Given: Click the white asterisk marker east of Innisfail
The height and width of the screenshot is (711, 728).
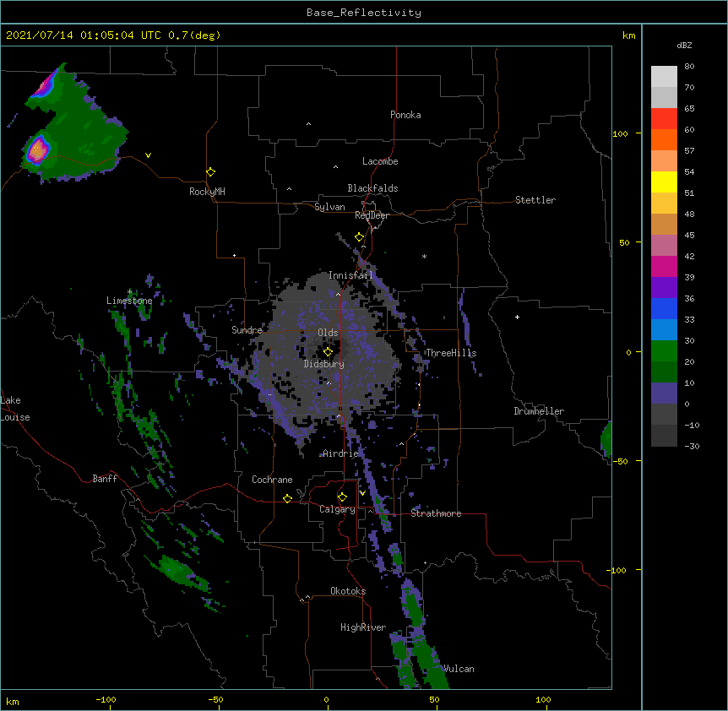Looking at the screenshot, I should (x=424, y=256).
